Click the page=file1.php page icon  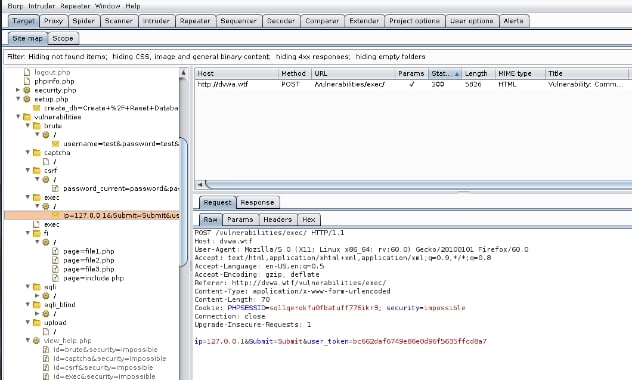click(x=55, y=251)
